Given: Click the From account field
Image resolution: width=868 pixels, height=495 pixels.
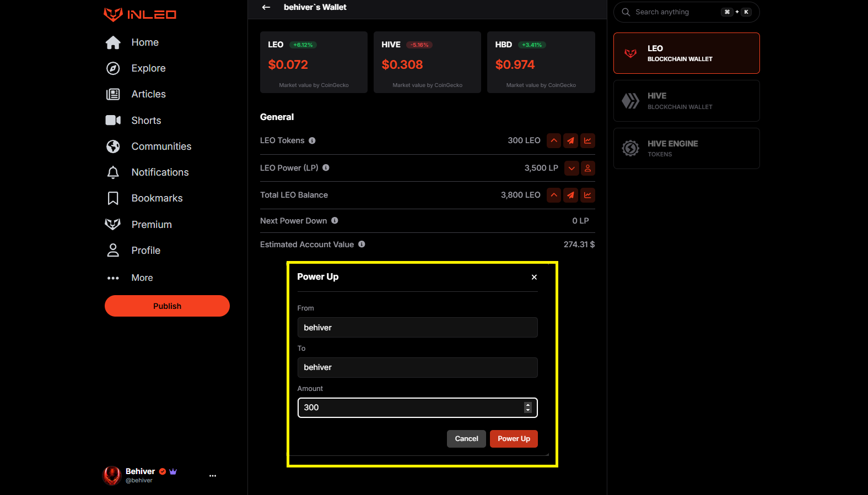Looking at the screenshot, I should 417,328.
